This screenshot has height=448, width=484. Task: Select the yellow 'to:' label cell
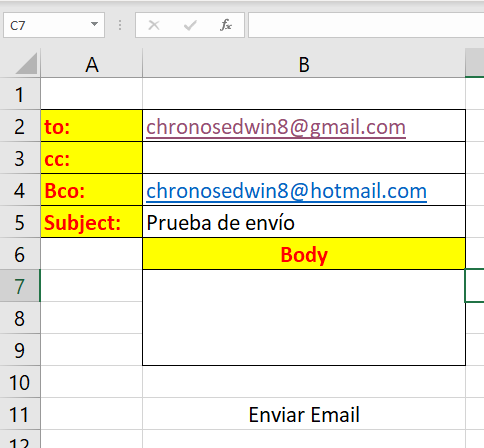tap(92, 126)
